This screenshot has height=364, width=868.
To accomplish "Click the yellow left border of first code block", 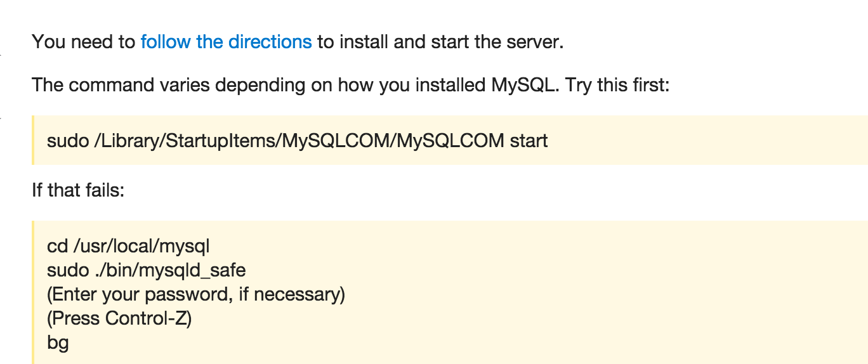I will [x=33, y=140].
